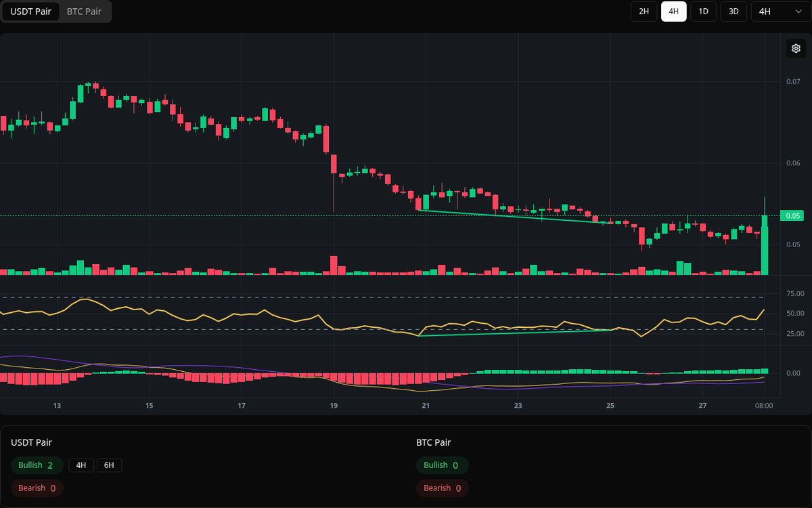Click the Bullish 2 signal chip
This screenshot has height=508, width=812.
click(x=37, y=465)
